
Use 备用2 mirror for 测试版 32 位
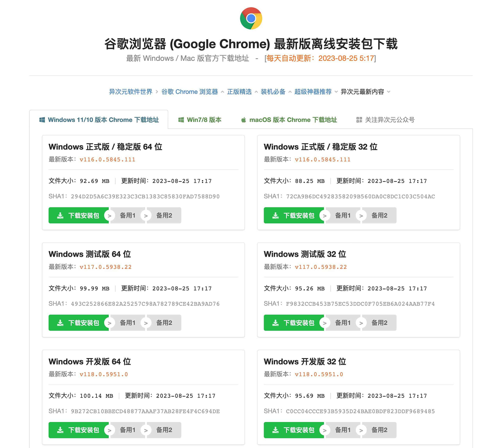[x=379, y=323]
